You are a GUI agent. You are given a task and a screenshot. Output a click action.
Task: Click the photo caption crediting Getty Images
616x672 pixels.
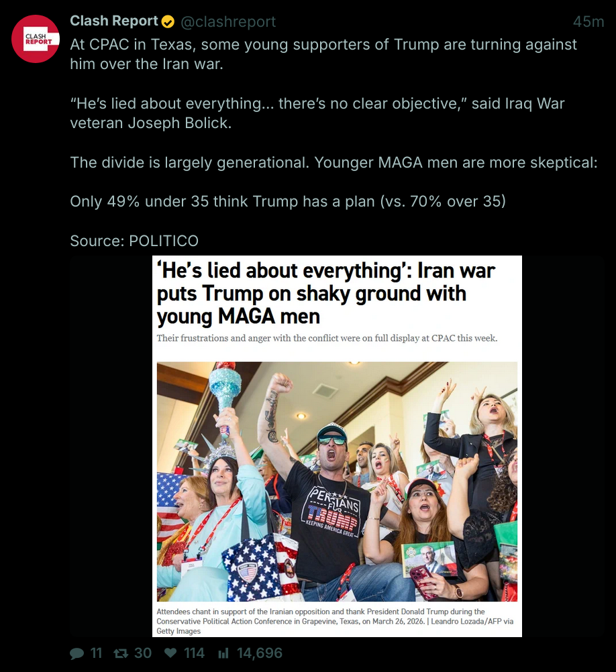[335, 622]
